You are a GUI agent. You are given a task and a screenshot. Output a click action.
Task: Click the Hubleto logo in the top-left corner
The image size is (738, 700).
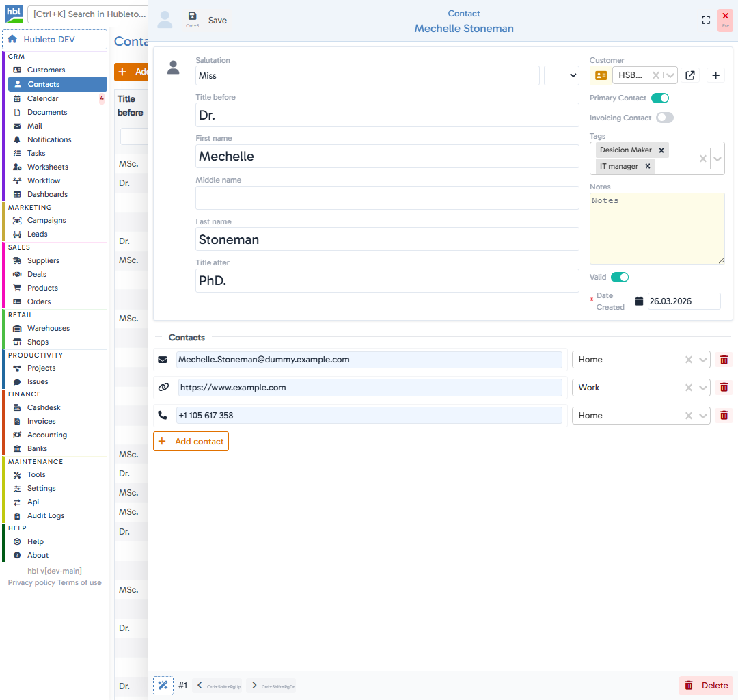[x=14, y=14]
